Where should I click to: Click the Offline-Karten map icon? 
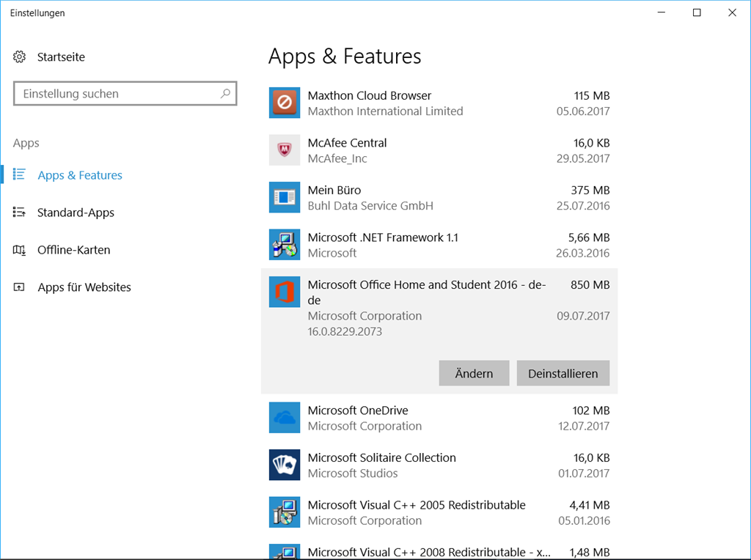tap(19, 250)
